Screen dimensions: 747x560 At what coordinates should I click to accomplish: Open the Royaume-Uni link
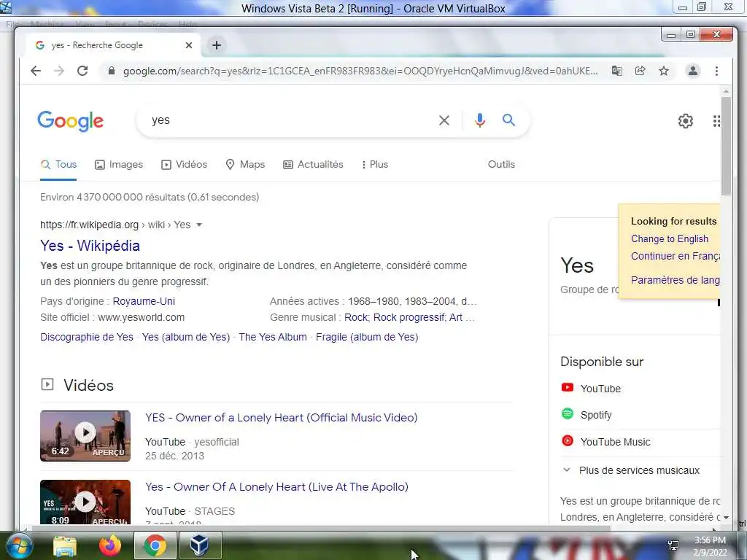[144, 301]
